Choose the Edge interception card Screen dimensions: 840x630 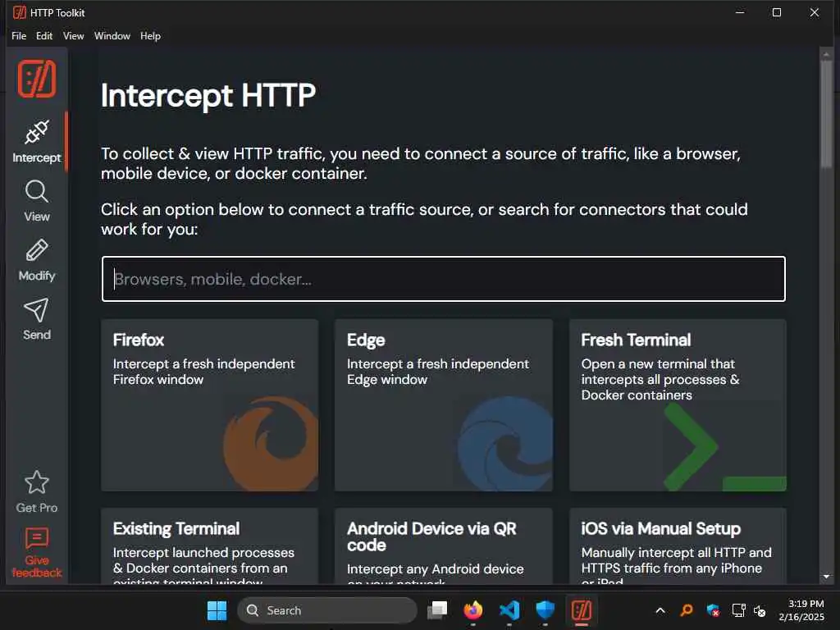pyautogui.click(x=444, y=404)
